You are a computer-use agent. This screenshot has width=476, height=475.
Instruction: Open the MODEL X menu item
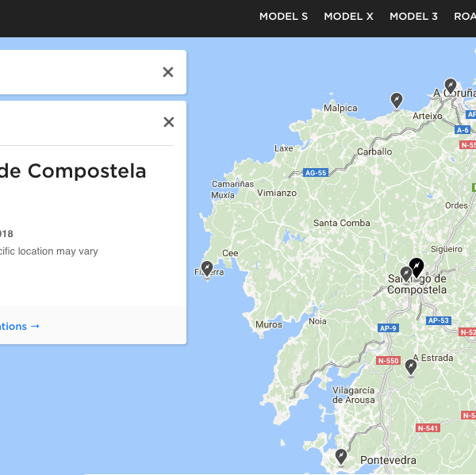348,17
